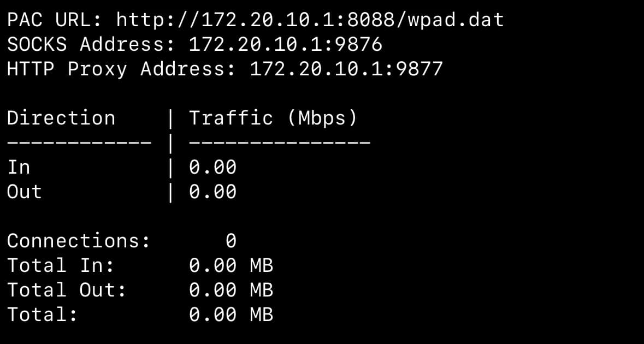Click the "Out" direction row label
Viewport: 644px width, 344px height.
pos(25,192)
